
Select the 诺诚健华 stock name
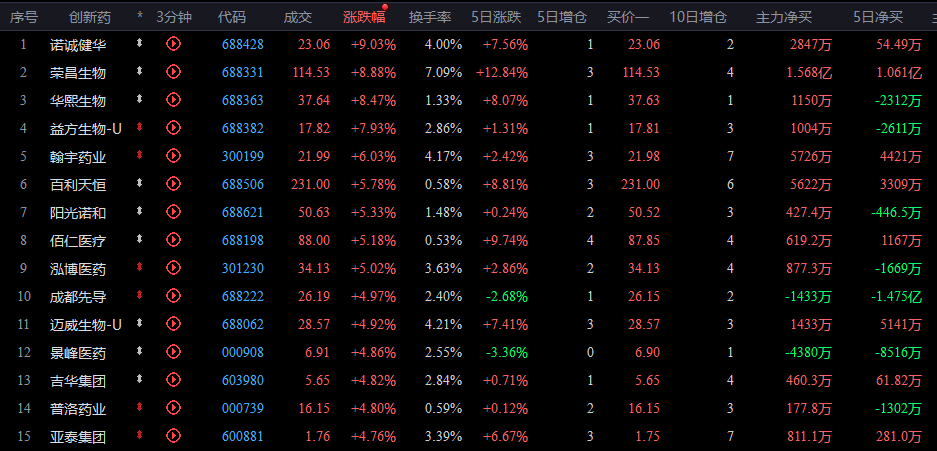coord(78,44)
